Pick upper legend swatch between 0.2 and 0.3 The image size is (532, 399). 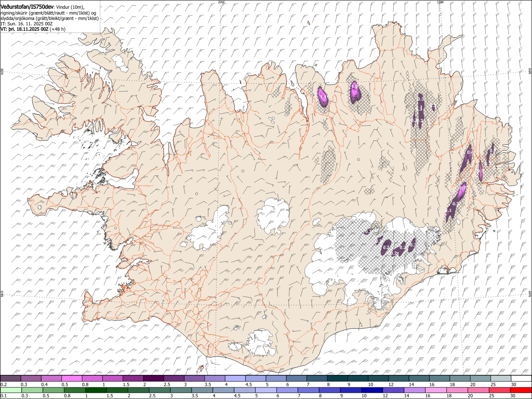[x=10, y=379]
